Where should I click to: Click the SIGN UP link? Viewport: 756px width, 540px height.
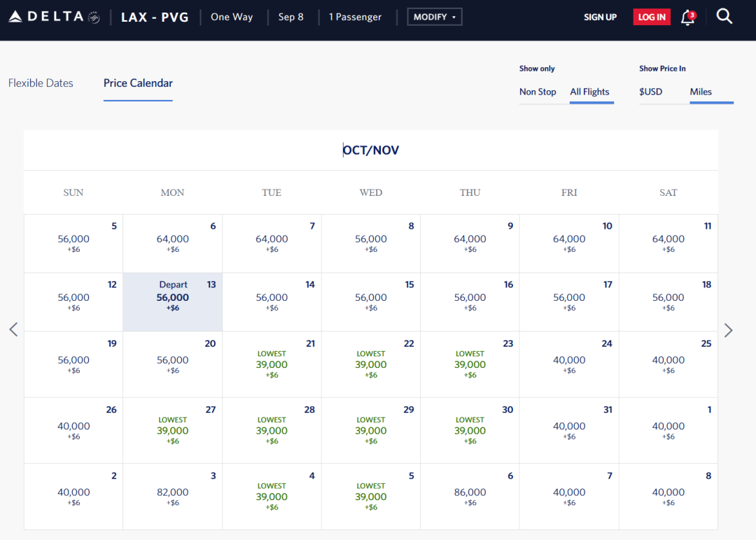tap(600, 17)
